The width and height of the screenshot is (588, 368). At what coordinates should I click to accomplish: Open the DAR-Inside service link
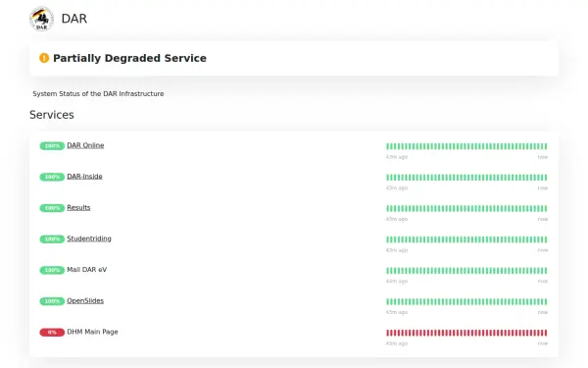pos(84,176)
